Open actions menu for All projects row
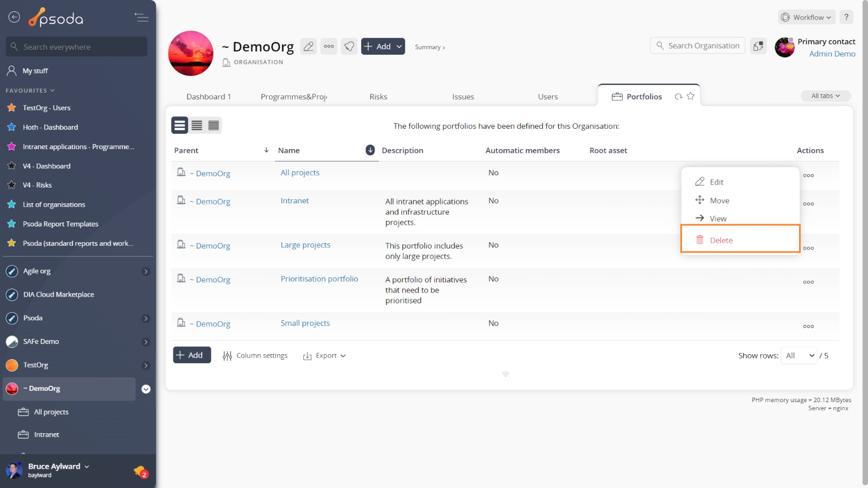 click(x=809, y=176)
